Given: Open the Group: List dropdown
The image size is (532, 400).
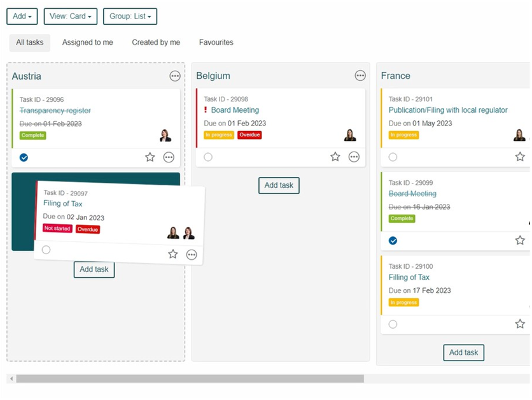Looking at the screenshot, I should (130, 17).
